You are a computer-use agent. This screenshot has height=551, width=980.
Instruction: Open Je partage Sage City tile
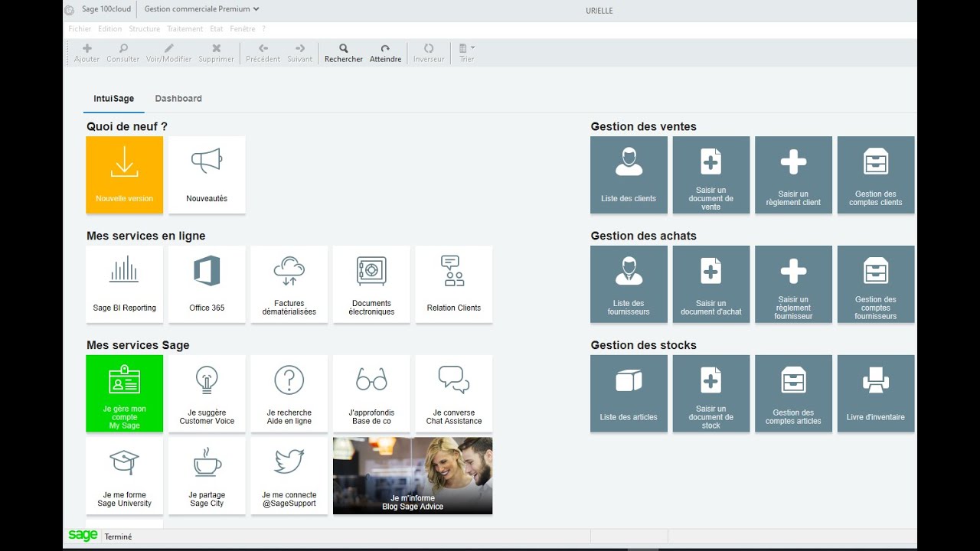click(x=207, y=475)
